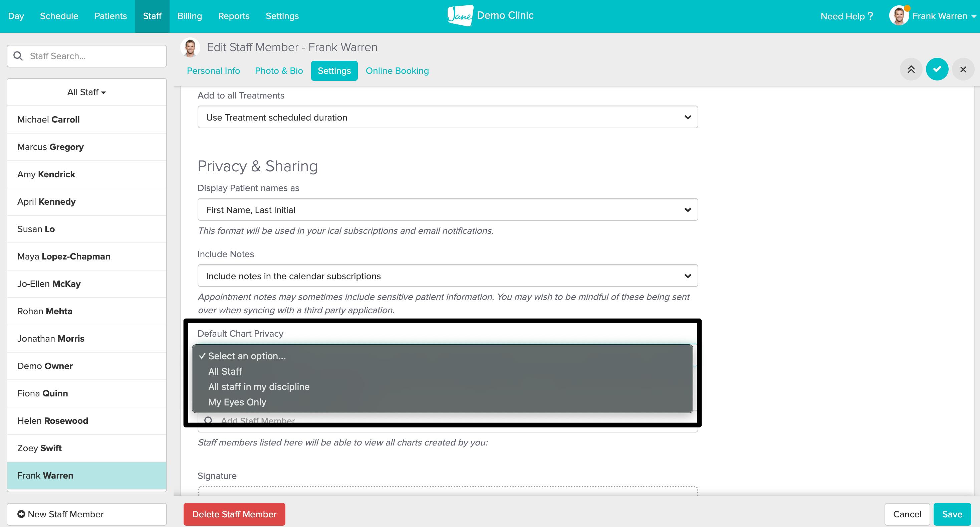Click the teal checkmark save icon

937,69
